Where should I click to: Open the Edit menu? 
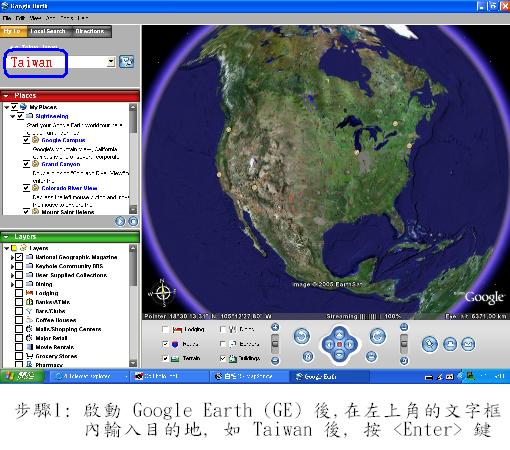pos(20,18)
